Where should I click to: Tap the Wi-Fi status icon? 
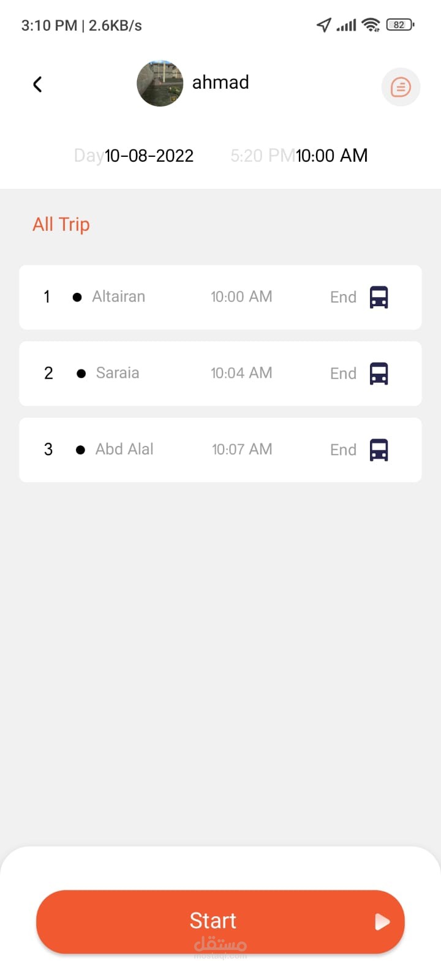[371, 25]
